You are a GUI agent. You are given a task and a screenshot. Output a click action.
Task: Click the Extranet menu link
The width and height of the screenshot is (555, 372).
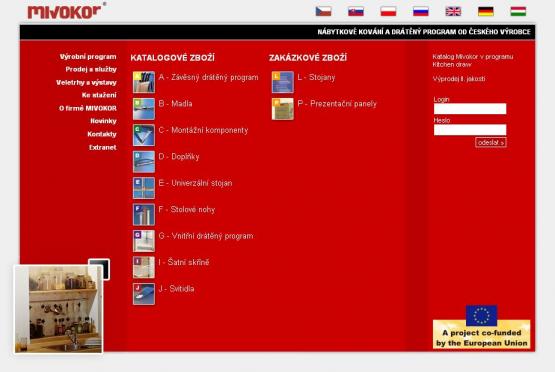pos(103,147)
